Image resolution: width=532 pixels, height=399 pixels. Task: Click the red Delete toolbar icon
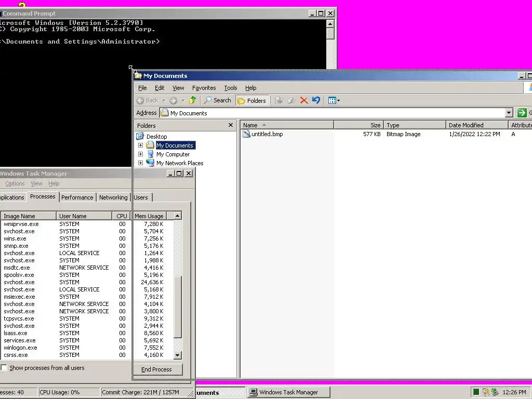pos(303,100)
